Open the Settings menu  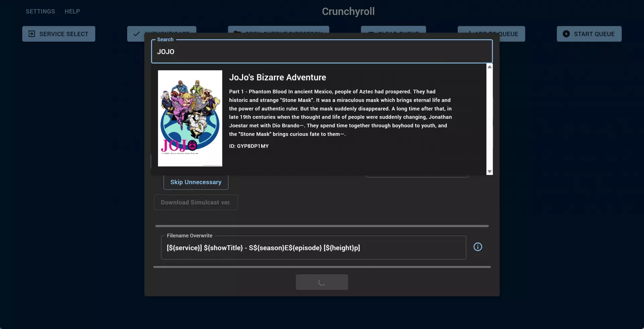[40, 11]
